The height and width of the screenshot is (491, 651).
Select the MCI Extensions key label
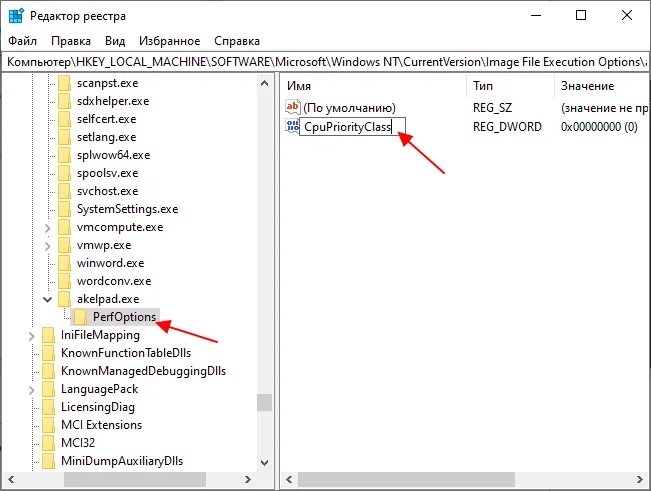pyautogui.click(x=101, y=425)
